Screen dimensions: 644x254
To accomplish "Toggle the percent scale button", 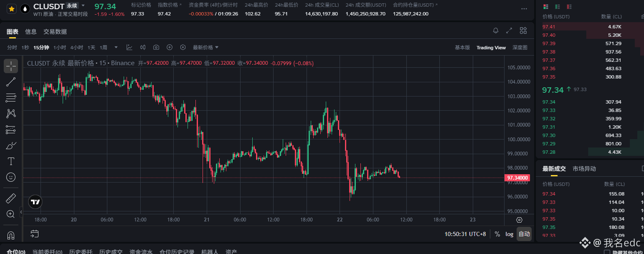I will 497,234.
